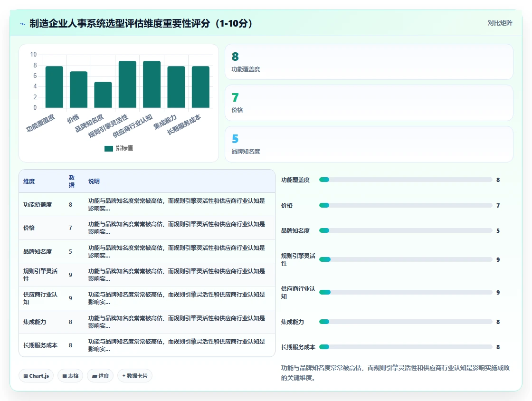
Task: Click the 数据卡片 tag chip
Action: click(x=135, y=376)
